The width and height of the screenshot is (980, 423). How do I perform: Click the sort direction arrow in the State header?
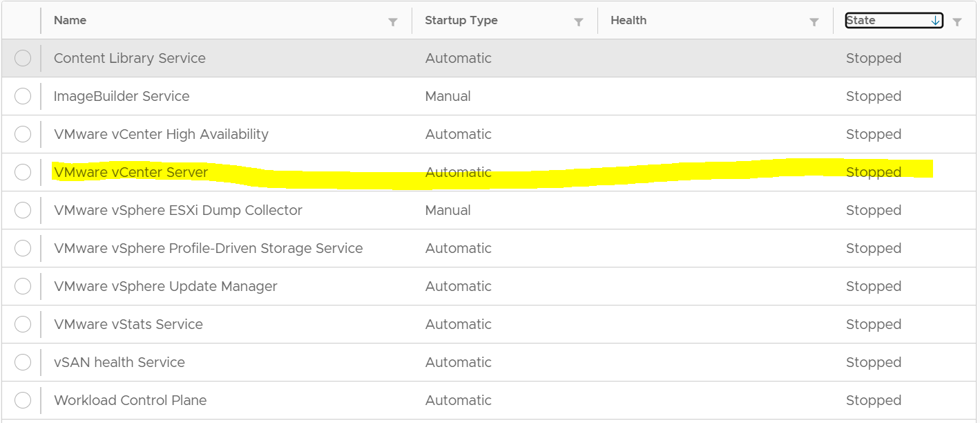click(x=934, y=20)
